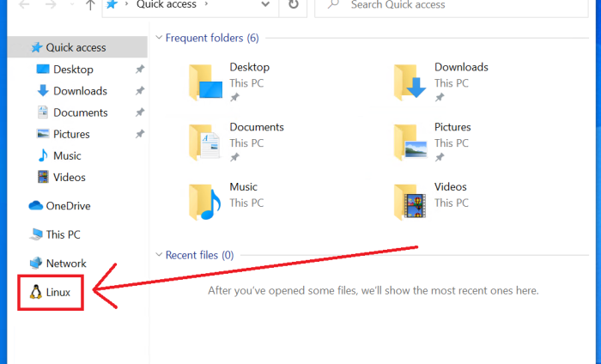Click the Pictures folder name in Frequent folders
Screen dimensions: 601x364
452,127
